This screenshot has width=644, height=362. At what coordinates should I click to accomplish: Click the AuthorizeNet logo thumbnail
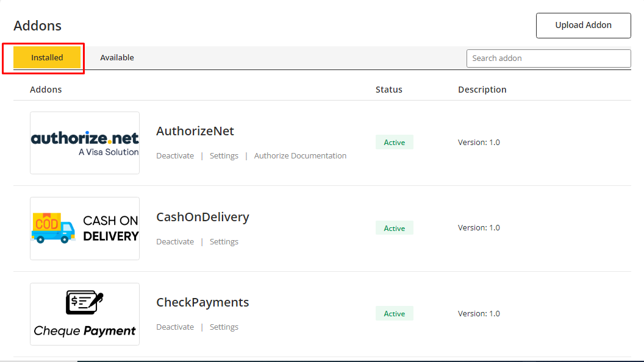click(85, 143)
